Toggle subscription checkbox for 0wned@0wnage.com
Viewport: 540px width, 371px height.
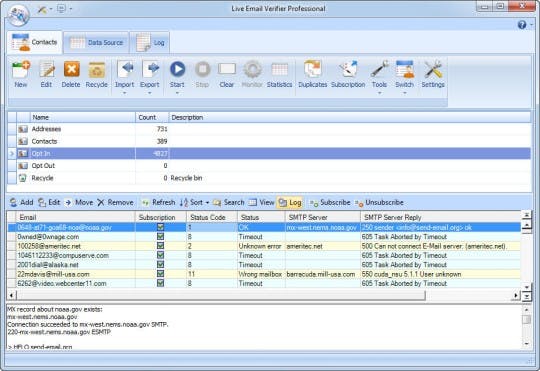click(160, 236)
